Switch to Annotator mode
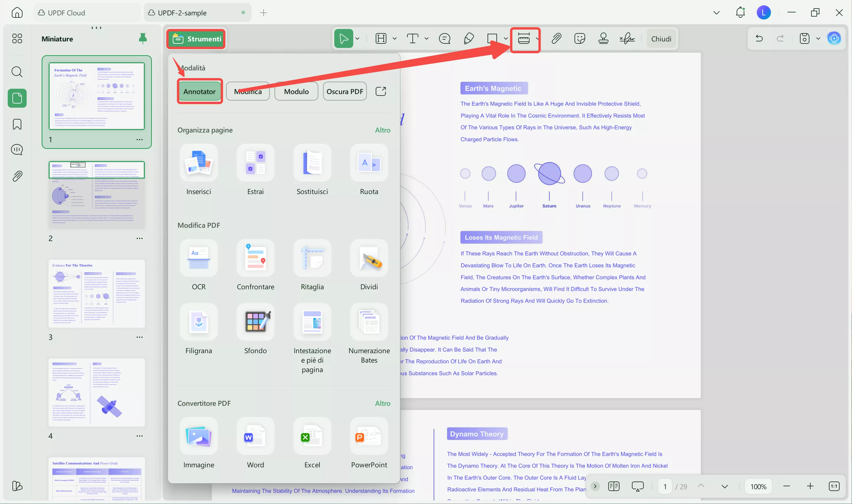852x504 pixels. click(x=199, y=91)
